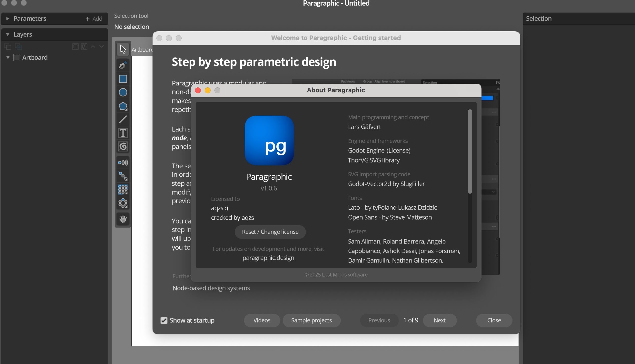The height and width of the screenshot is (364, 635).
Task: Go to the Previous welcome page
Action: tap(379, 320)
